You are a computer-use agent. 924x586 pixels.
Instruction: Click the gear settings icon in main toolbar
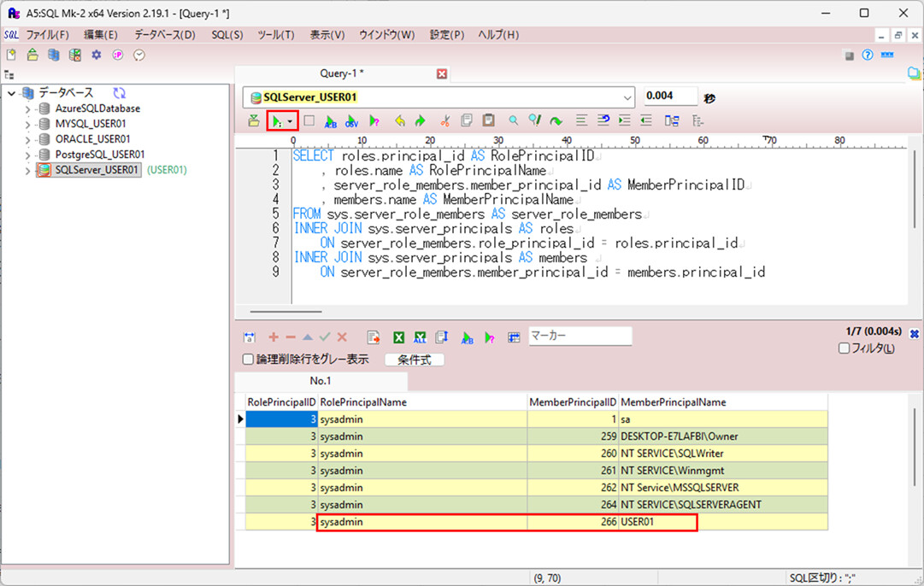[97, 55]
